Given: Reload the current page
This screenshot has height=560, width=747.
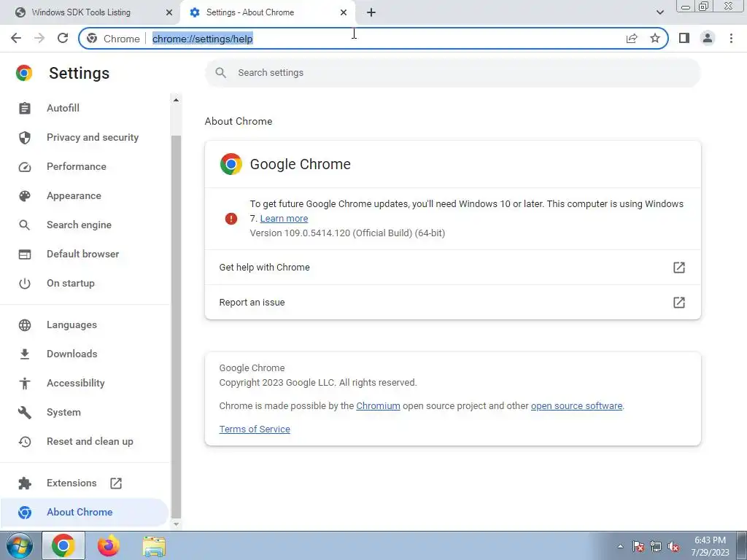Looking at the screenshot, I should point(63,38).
